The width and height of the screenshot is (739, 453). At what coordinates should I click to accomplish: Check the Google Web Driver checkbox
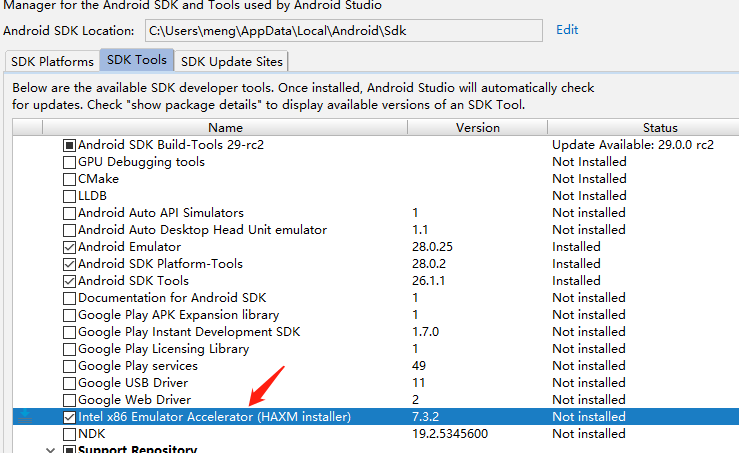69,400
